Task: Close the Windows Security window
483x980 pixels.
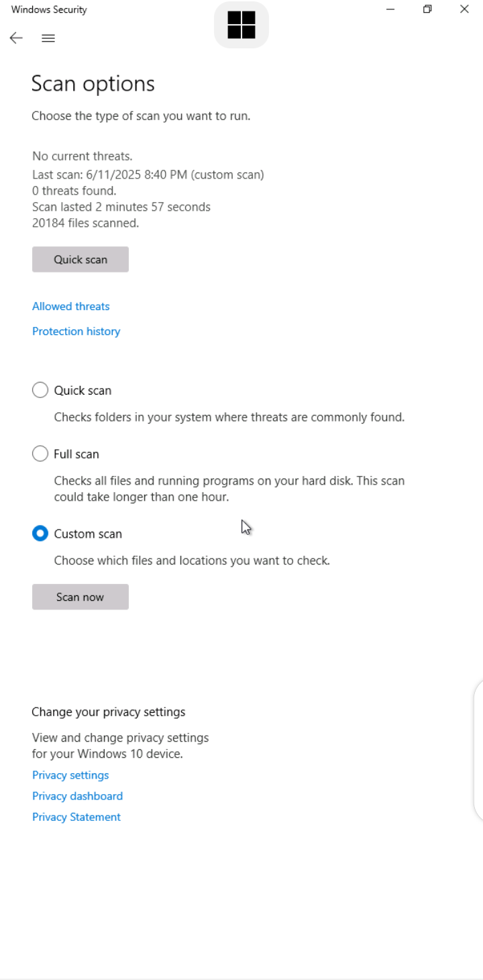Action: tap(464, 9)
